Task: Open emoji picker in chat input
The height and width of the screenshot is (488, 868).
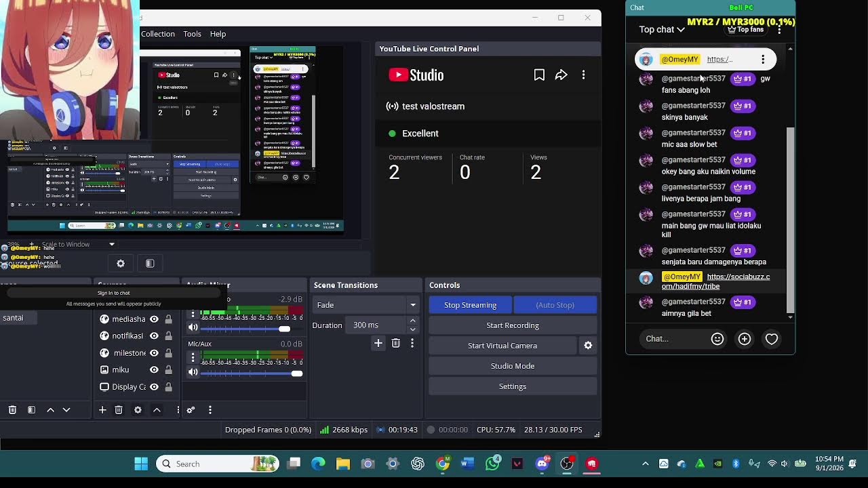Action: click(717, 339)
